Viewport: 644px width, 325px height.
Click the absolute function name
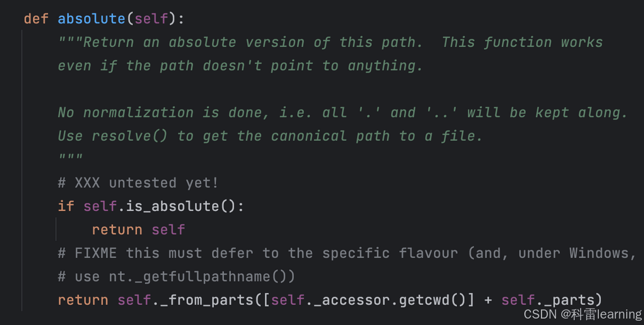point(91,19)
